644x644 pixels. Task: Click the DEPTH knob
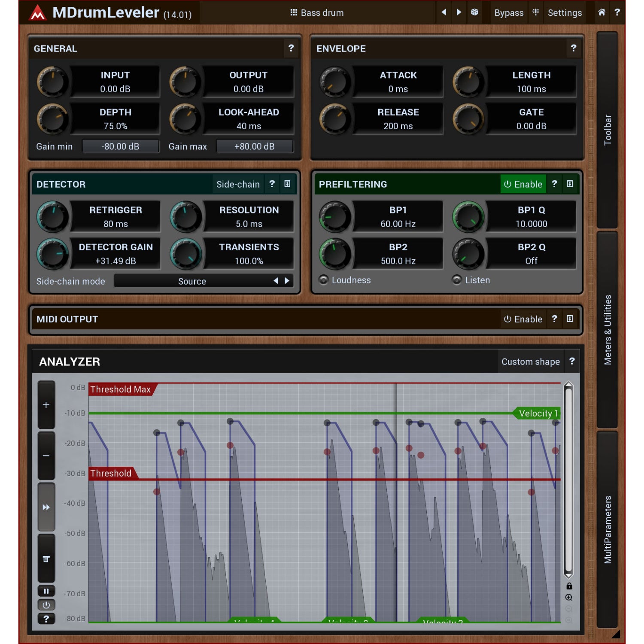click(x=52, y=119)
